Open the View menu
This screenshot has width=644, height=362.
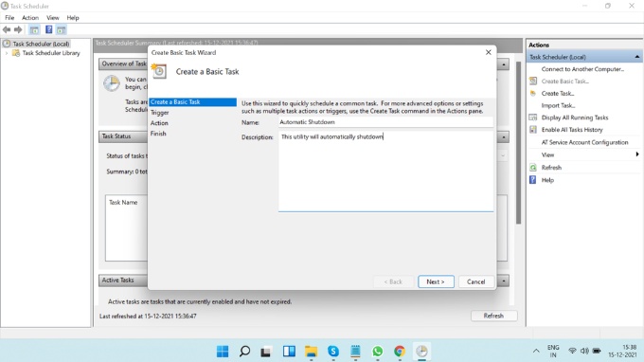click(53, 18)
